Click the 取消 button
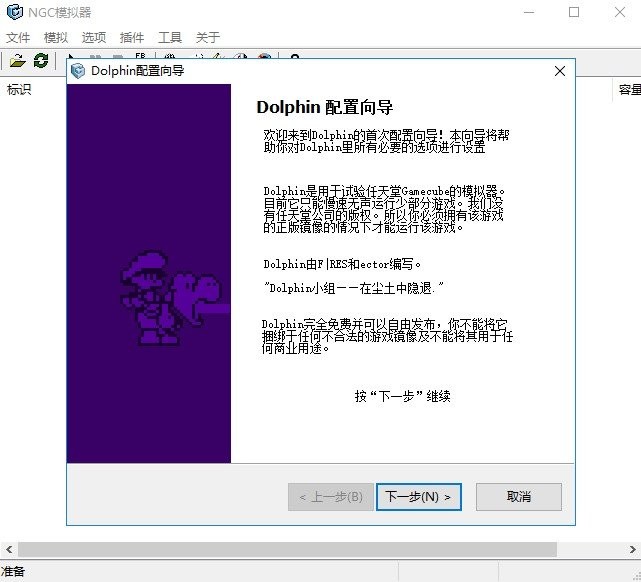 pyautogui.click(x=519, y=497)
